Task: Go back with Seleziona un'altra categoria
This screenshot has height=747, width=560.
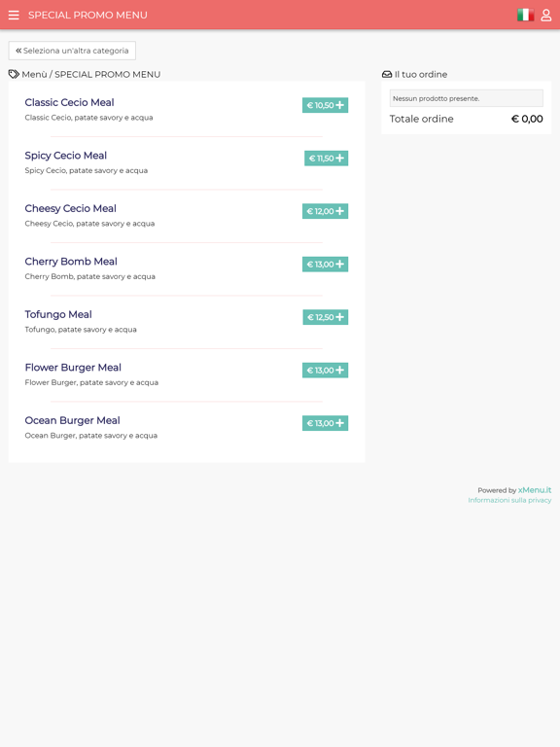Action: click(x=72, y=51)
